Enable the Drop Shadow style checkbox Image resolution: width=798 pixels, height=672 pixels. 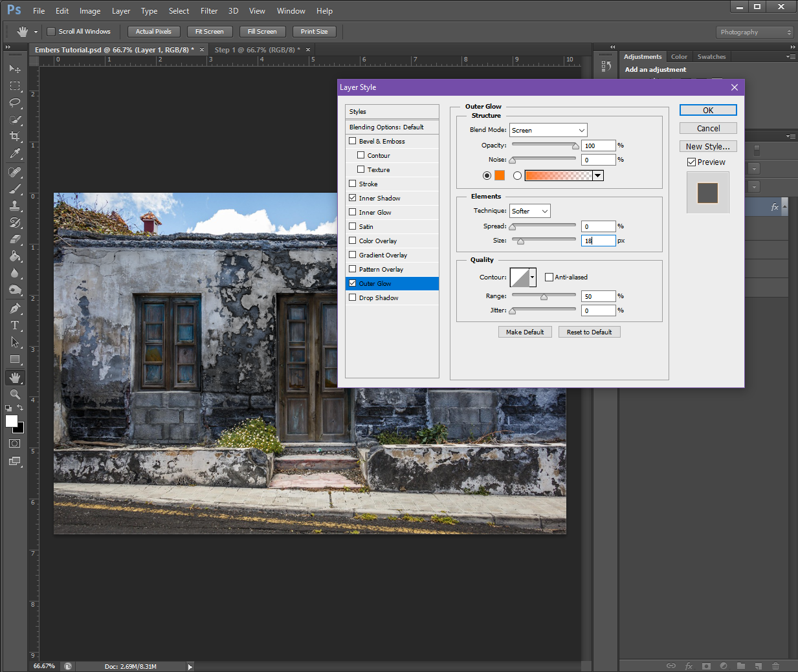(x=353, y=298)
